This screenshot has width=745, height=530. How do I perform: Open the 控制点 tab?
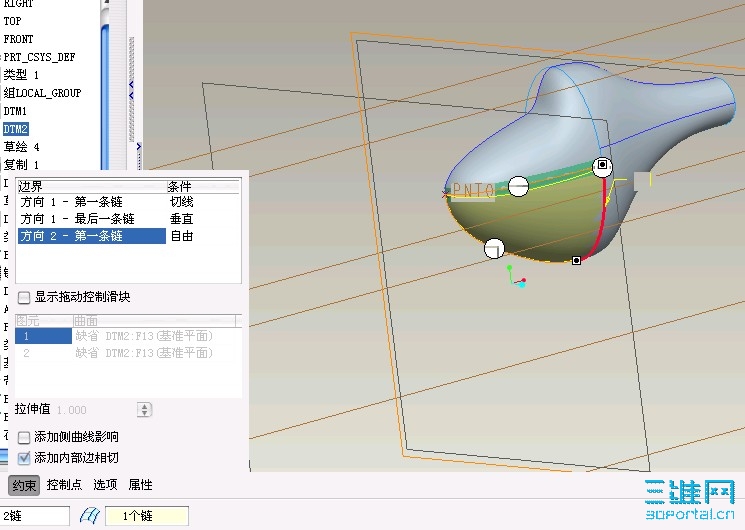coord(64,485)
